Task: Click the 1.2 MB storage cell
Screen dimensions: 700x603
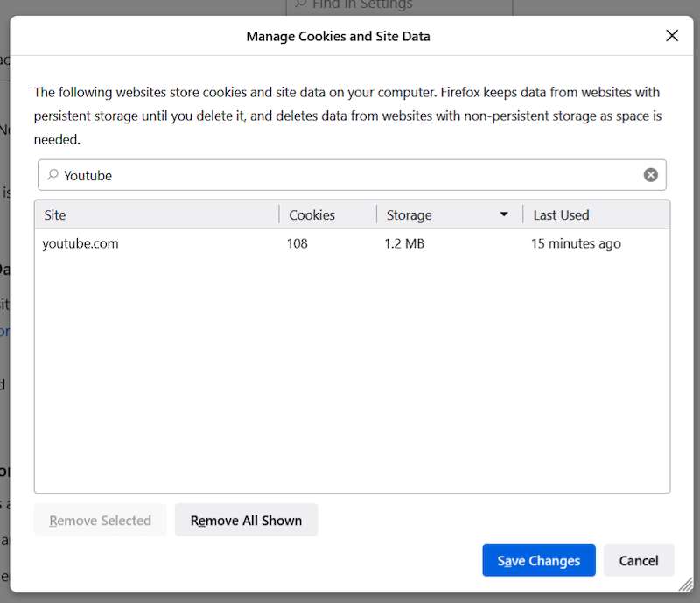Action: [404, 243]
